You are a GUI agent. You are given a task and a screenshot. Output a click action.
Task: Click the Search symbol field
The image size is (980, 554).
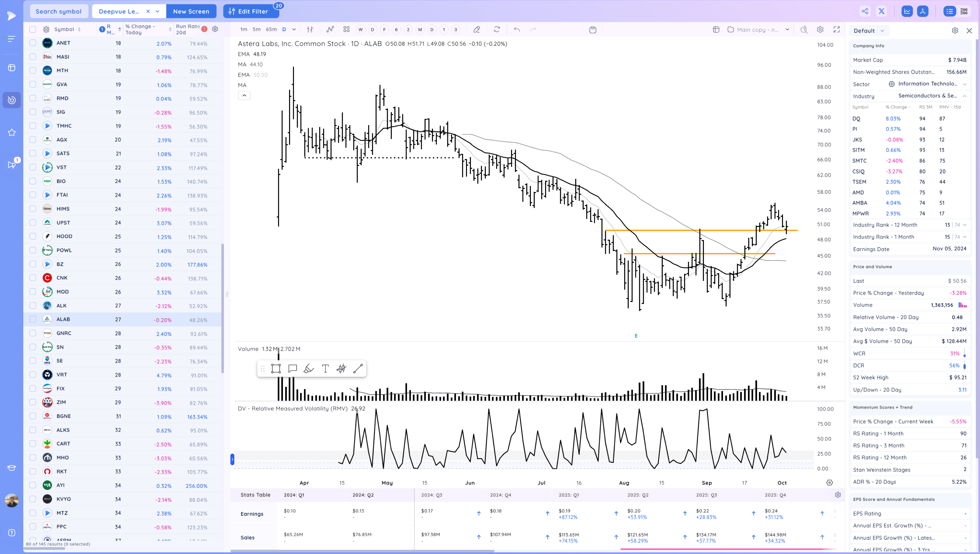[x=59, y=12]
